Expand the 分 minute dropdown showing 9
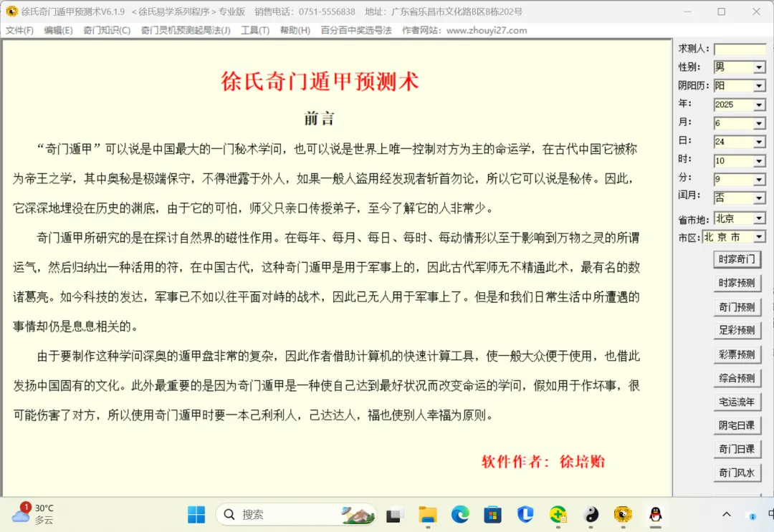The image size is (774, 532). click(759, 180)
